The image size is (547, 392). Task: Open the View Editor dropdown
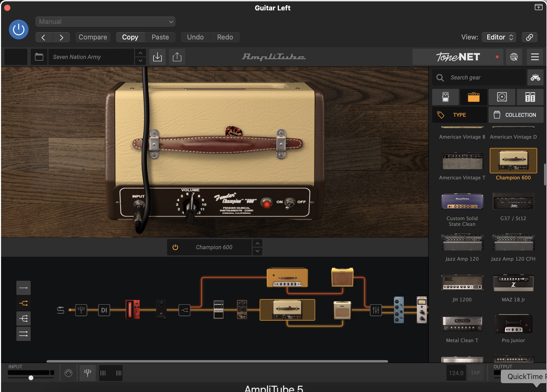pyautogui.click(x=499, y=37)
